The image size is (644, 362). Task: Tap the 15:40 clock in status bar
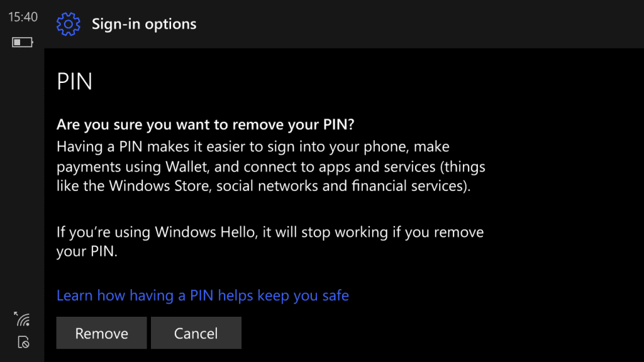(23, 17)
